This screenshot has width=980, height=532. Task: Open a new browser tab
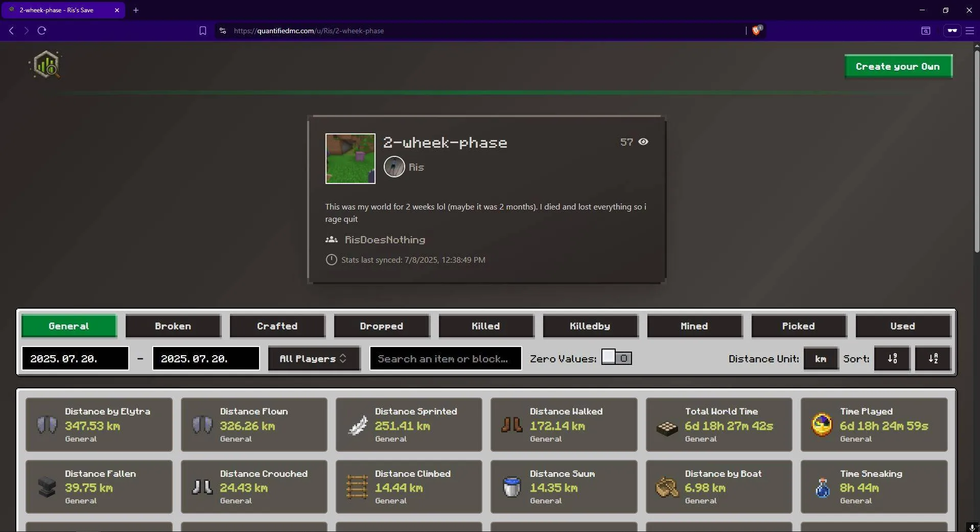click(x=136, y=10)
